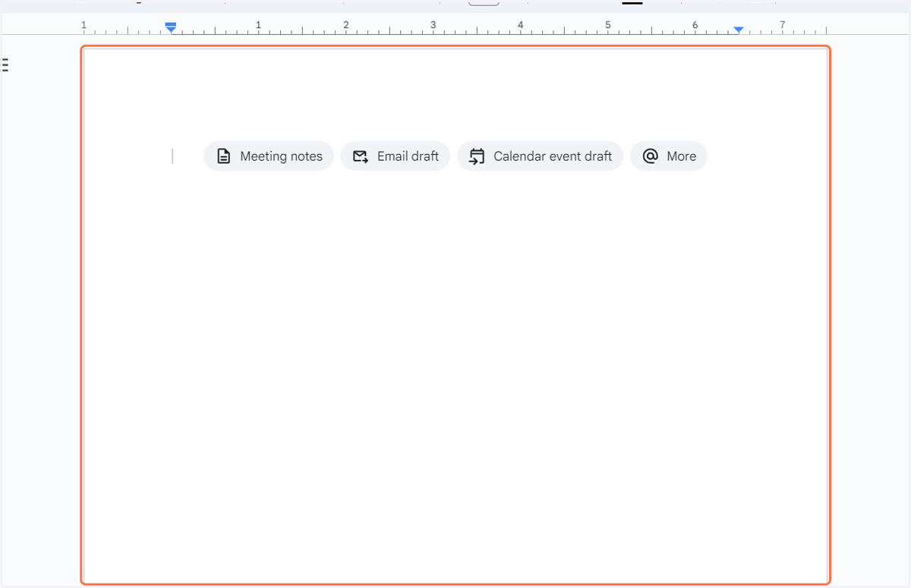Open the More smart chips menu
Image resolution: width=911 pixels, height=588 pixels.
[x=669, y=156]
